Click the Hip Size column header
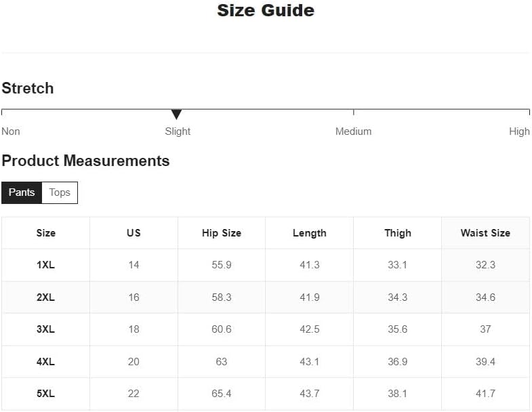 coord(222,233)
